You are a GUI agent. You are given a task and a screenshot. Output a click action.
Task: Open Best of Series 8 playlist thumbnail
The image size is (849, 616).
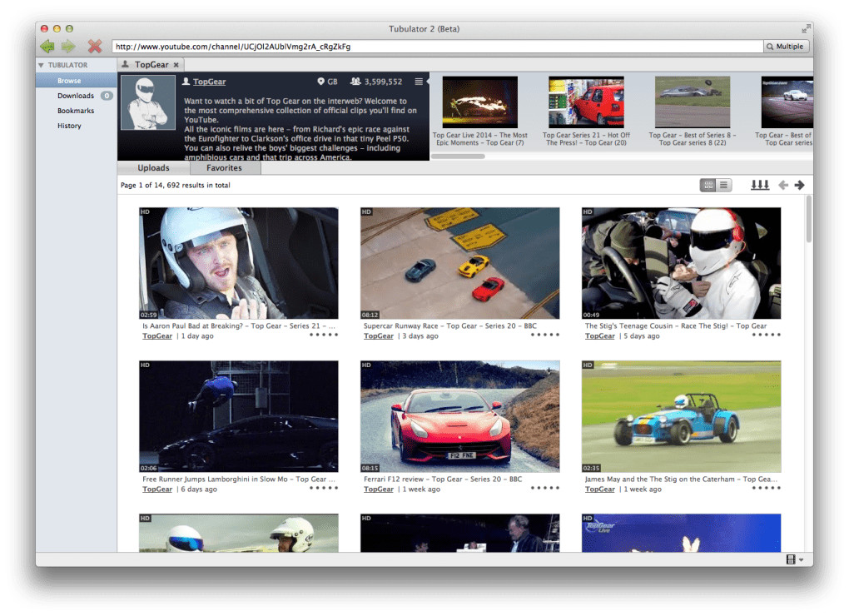692,102
